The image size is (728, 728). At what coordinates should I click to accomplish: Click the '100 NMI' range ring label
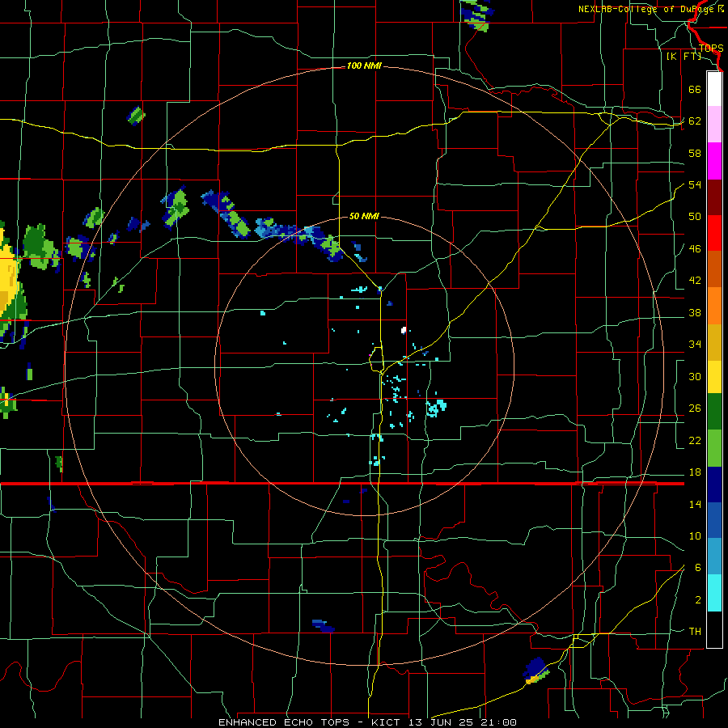tap(364, 66)
